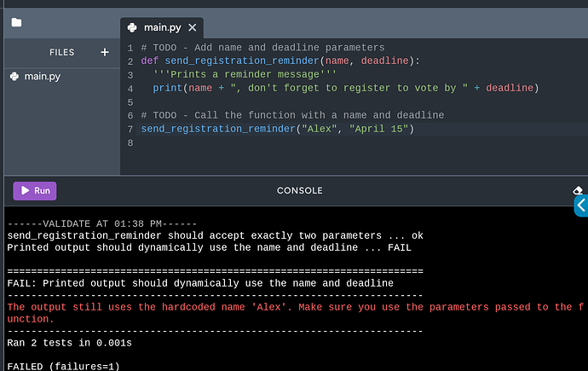Open main.py in the files list
This screenshot has height=371, width=588.
point(42,76)
